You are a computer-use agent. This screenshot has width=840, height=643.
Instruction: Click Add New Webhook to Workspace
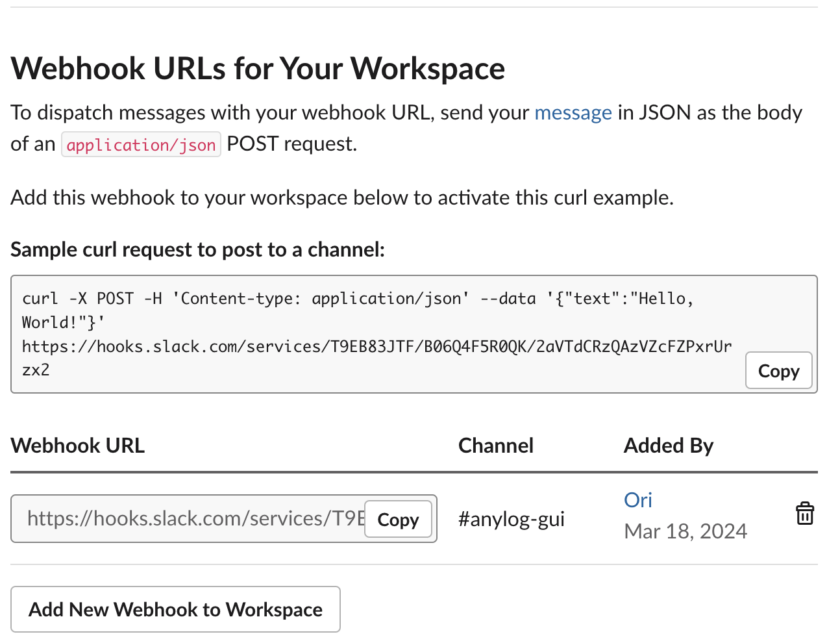pos(175,609)
